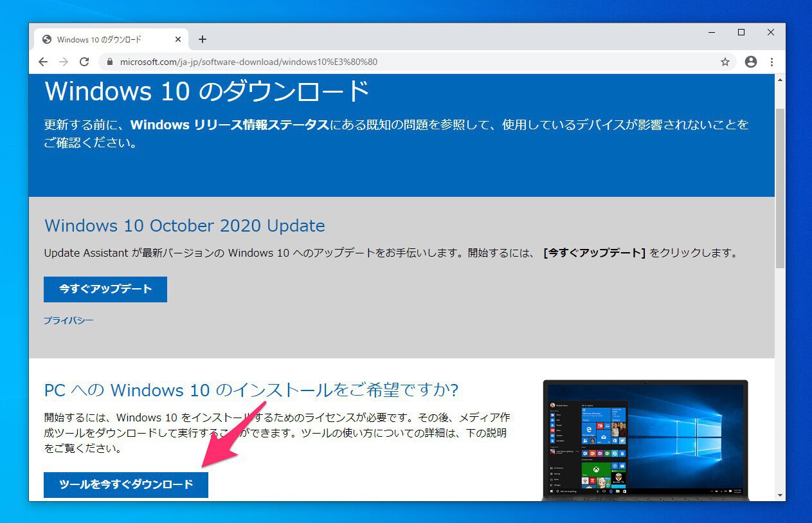Click the browser forward arrow
Screen dimensions: 812x523
click(x=63, y=62)
